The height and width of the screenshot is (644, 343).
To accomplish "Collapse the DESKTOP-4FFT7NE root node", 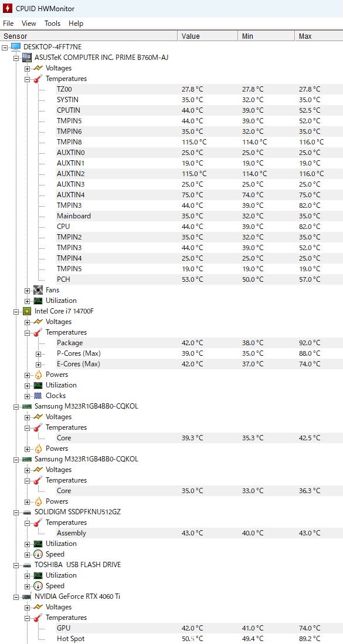I will tap(5, 47).
